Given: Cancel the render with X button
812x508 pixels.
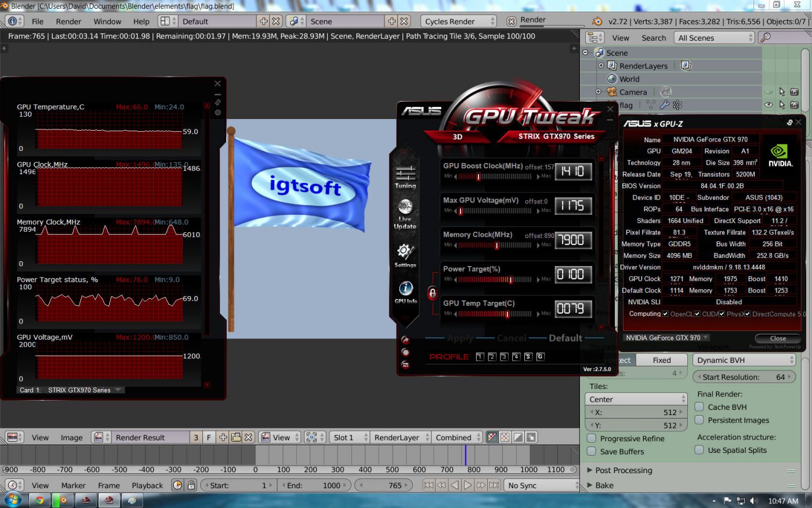Looking at the screenshot, I should [x=511, y=21].
